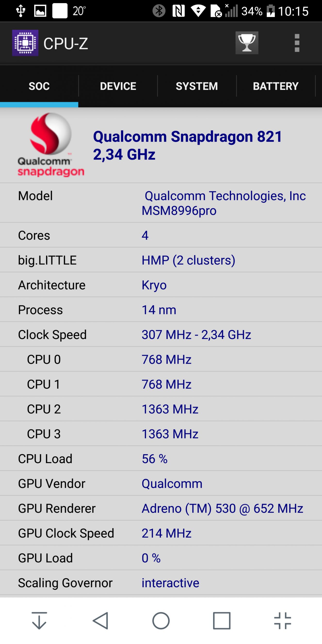Tap the Bluetooth status bar icon

tap(159, 11)
